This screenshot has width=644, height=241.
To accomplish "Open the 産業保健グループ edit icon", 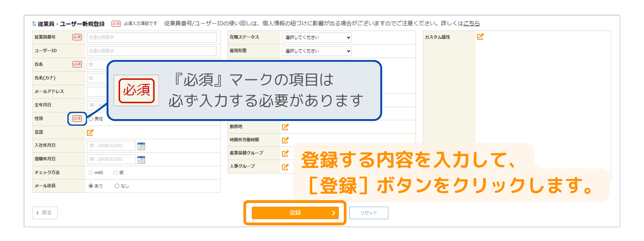I will pos(285,153).
